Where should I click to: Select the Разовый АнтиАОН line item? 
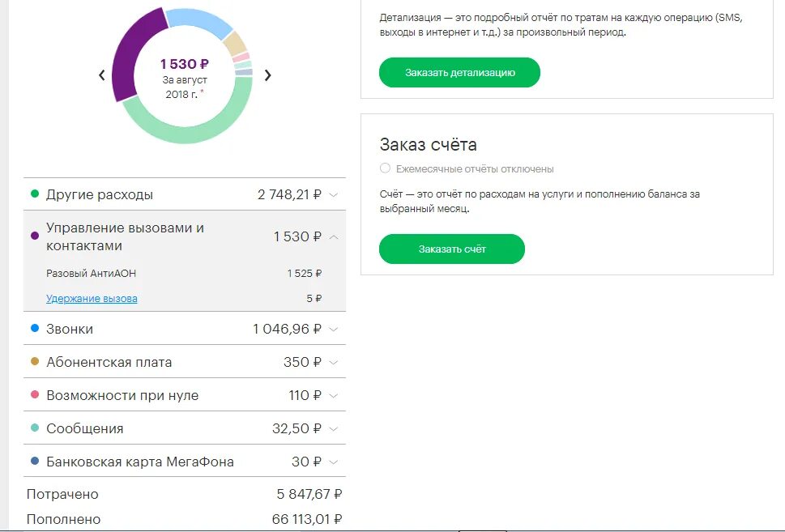(91, 274)
